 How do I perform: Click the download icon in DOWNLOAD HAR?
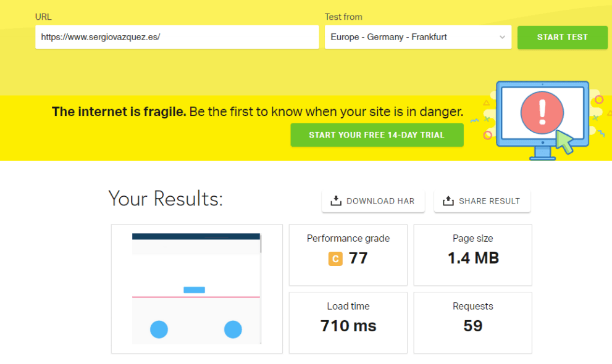click(336, 201)
